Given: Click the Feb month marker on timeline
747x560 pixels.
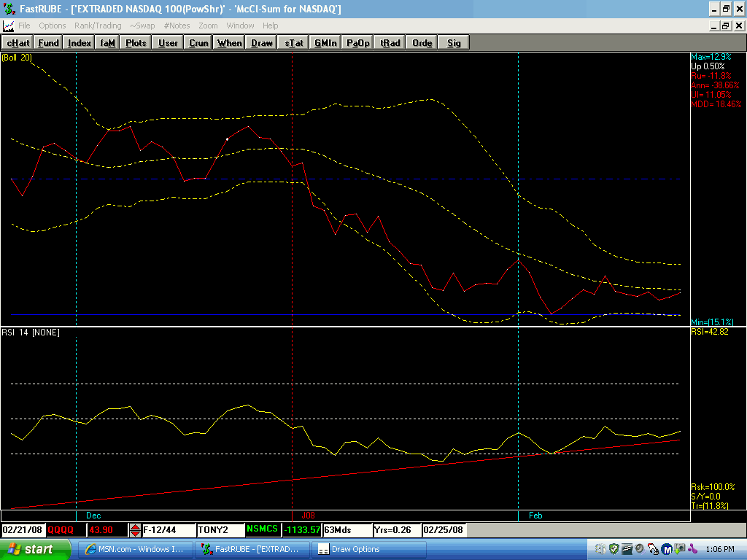Looking at the screenshot, I should 535,516.
